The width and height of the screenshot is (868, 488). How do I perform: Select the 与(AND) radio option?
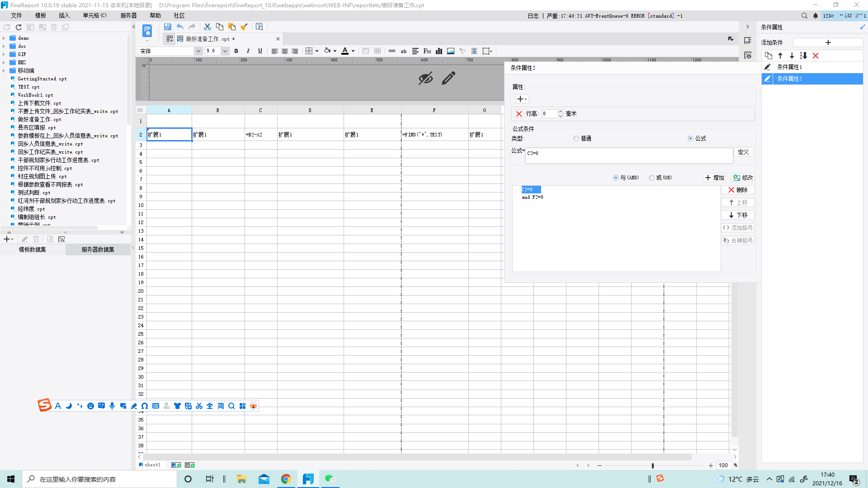point(616,178)
